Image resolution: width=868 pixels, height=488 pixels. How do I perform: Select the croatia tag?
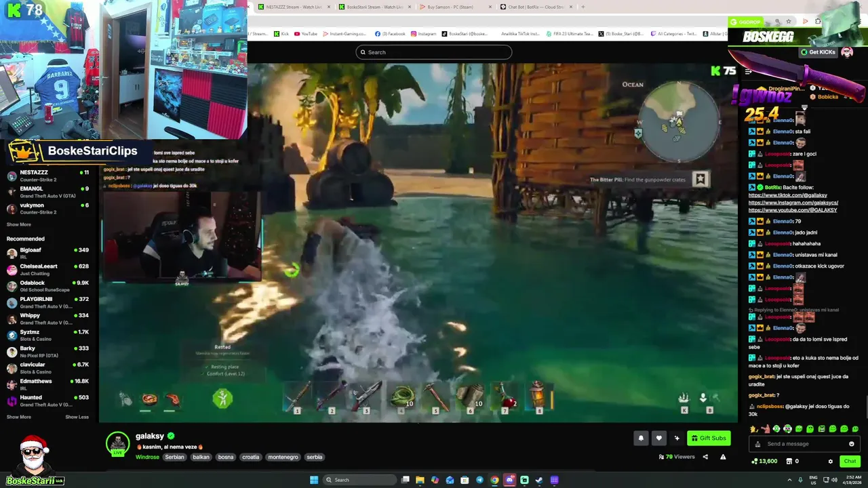point(251,457)
